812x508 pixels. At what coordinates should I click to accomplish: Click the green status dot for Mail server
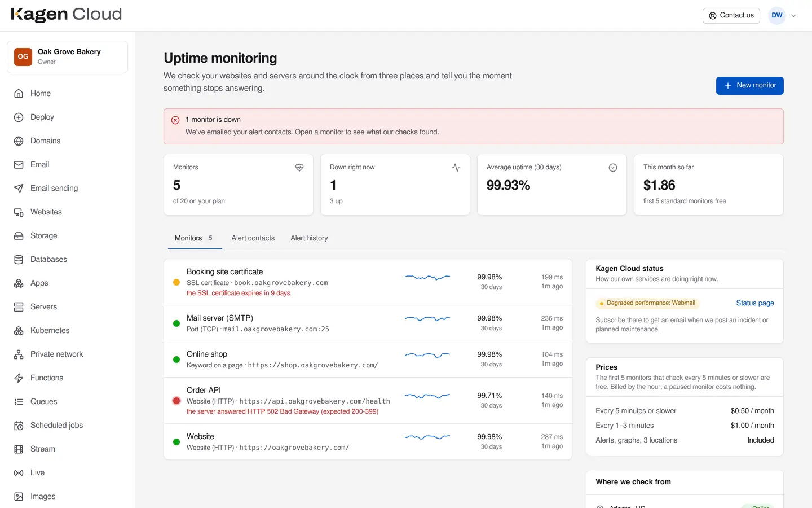click(x=176, y=323)
